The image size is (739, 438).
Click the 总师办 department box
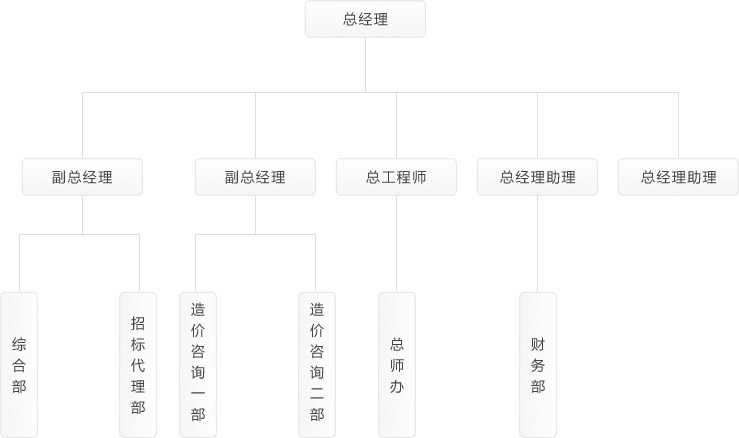(397, 364)
